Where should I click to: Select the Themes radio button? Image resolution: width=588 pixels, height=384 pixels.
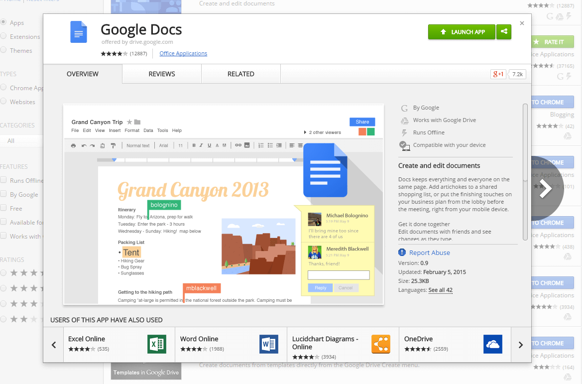point(3,50)
